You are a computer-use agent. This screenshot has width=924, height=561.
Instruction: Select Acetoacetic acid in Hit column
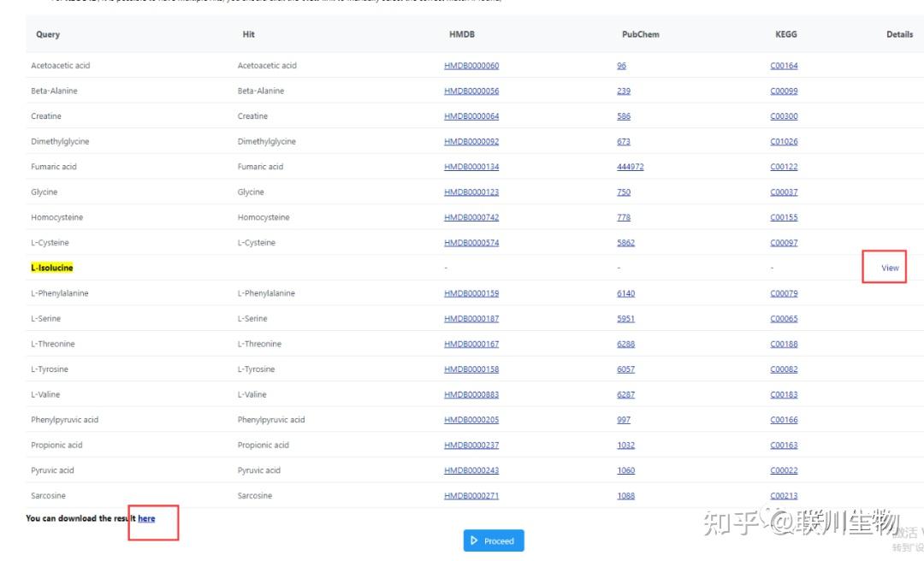tap(267, 65)
